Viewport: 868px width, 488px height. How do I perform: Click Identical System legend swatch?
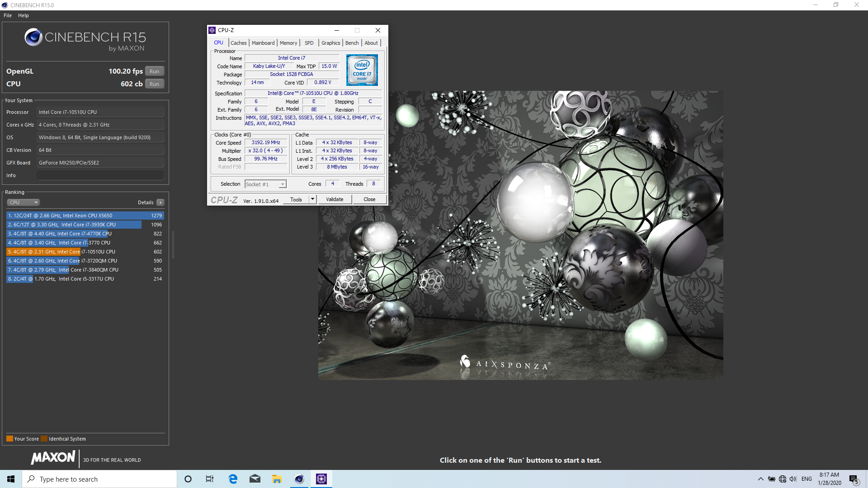coord(44,438)
